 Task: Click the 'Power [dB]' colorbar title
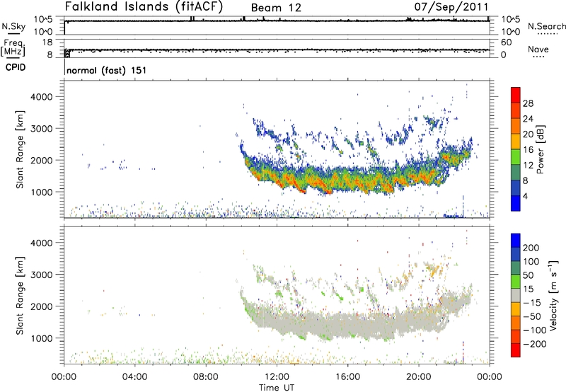pos(540,149)
